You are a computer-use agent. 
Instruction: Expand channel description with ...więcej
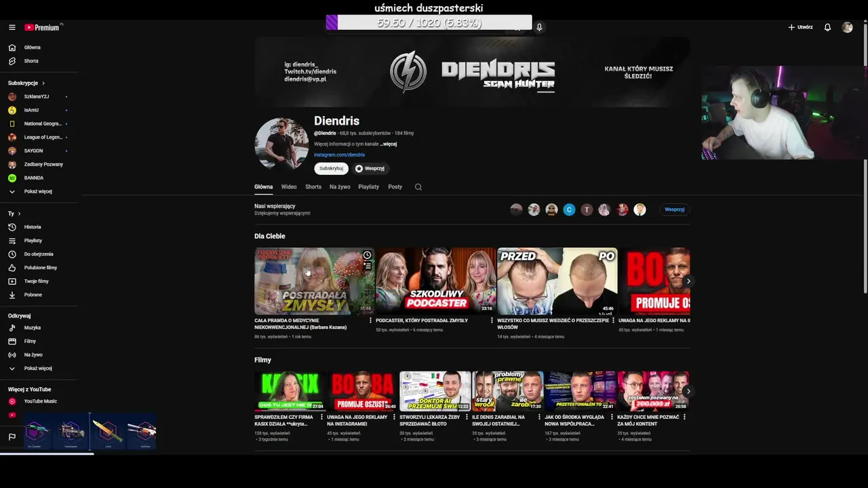(389, 144)
